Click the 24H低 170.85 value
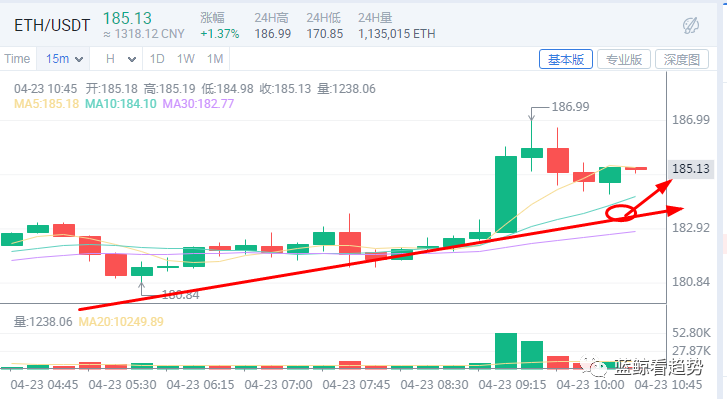This screenshot has width=727, height=399. coord(325,34)
